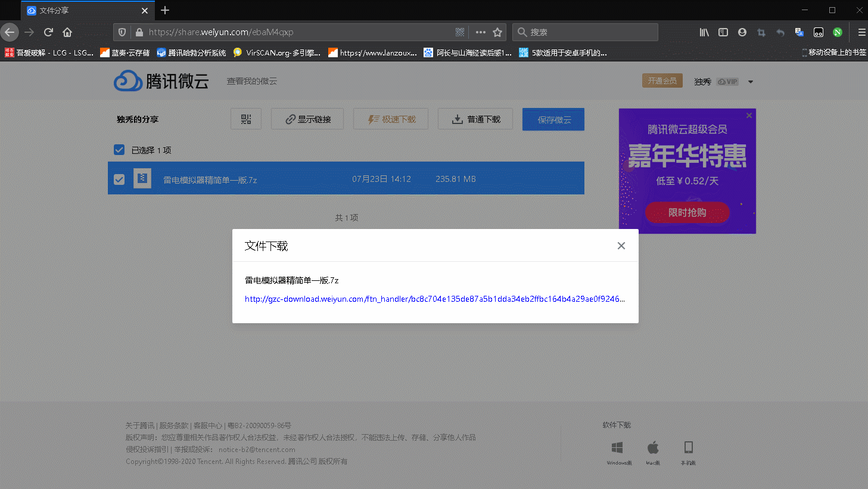Click 限时抢购 promo button

click(687, 212)
